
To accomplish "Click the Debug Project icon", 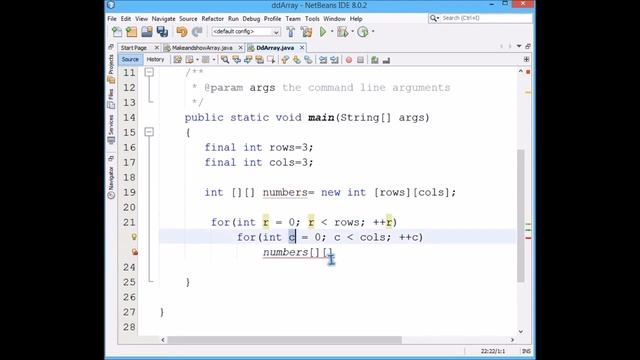I will tap(342, 31).
